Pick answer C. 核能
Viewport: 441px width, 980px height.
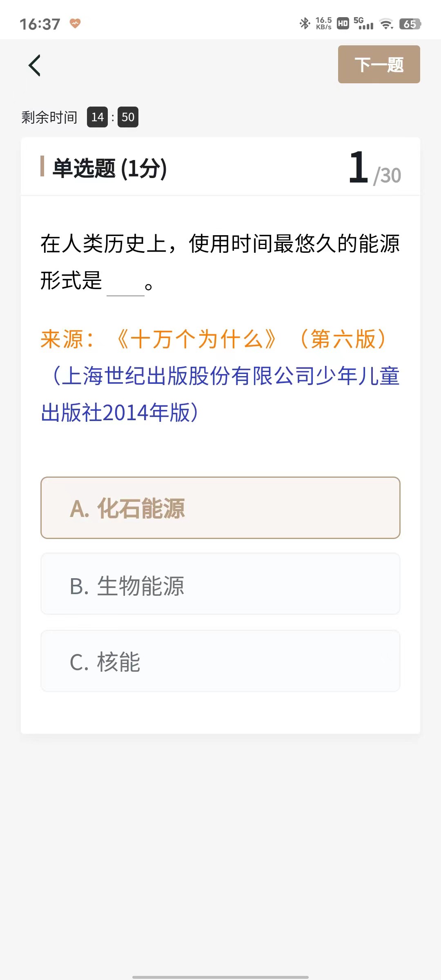click(220, 661)
